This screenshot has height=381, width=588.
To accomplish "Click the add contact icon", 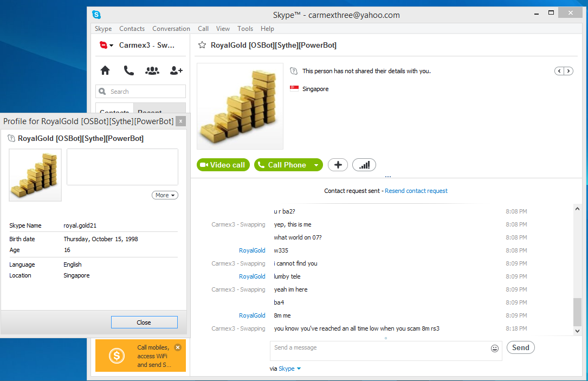I will 176,70.
